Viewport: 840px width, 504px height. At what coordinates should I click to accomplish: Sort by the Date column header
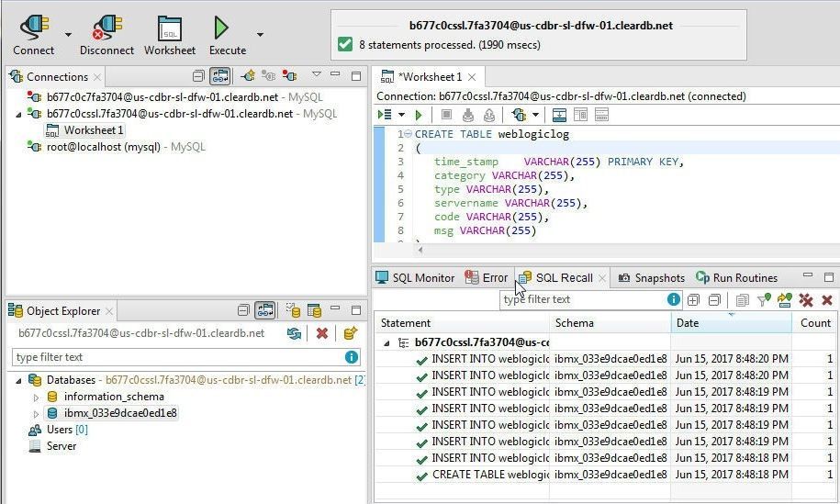[732, 323]
